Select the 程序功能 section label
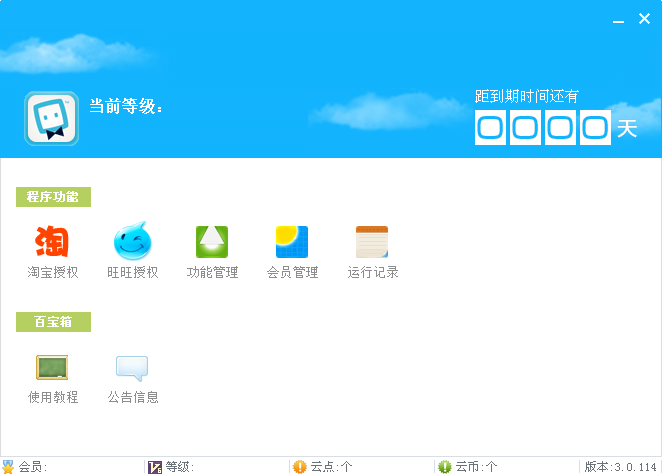Viewport: 662px width, 476px height. point(53,197)
